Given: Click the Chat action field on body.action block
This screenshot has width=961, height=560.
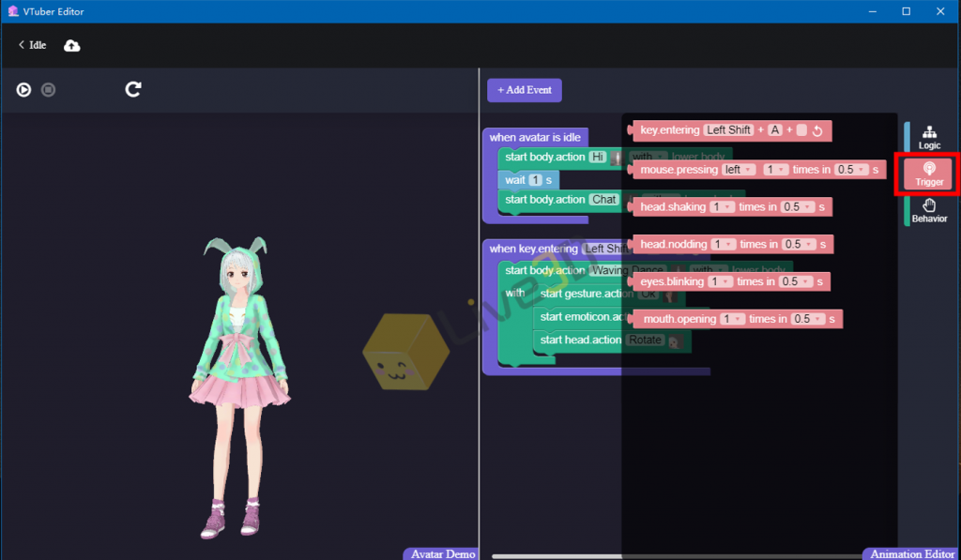Looking at the screenshot, I should coord(603,200).
